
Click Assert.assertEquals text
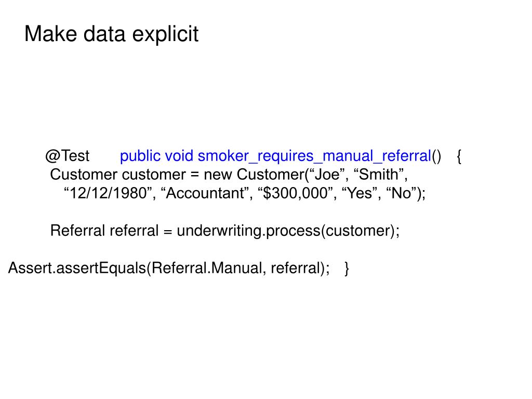(77, 268)
